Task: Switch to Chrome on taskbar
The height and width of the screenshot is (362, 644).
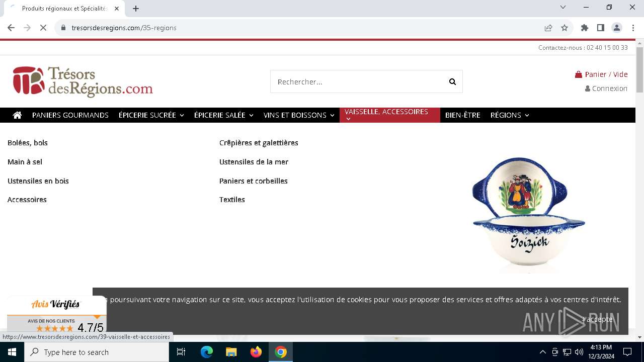Action: point(281,352)
